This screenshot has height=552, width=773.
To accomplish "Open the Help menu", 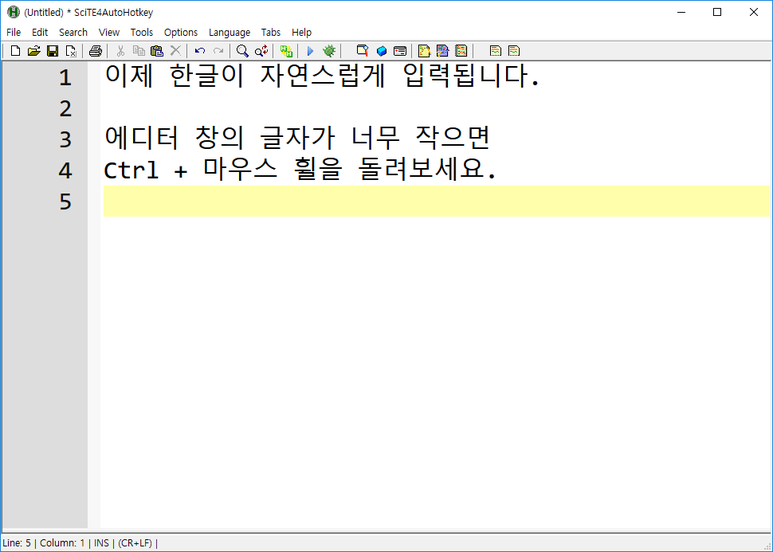I will pos(301,33).
